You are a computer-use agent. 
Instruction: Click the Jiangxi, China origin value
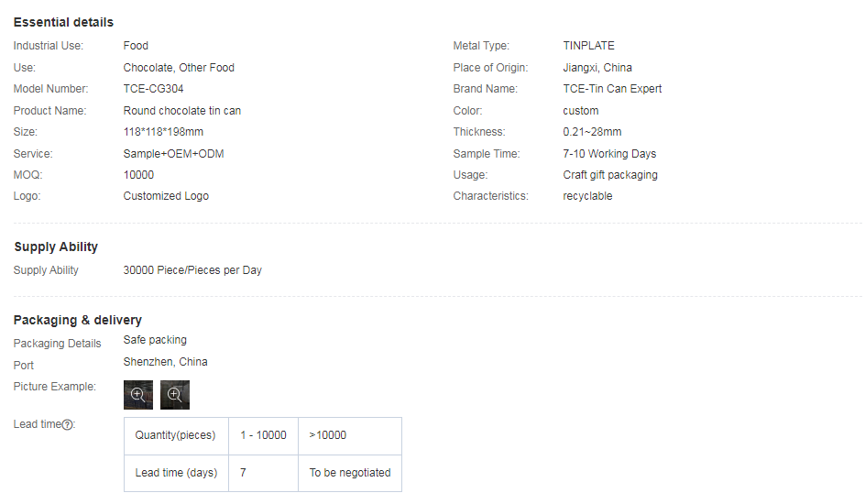(x=597, y=68)
